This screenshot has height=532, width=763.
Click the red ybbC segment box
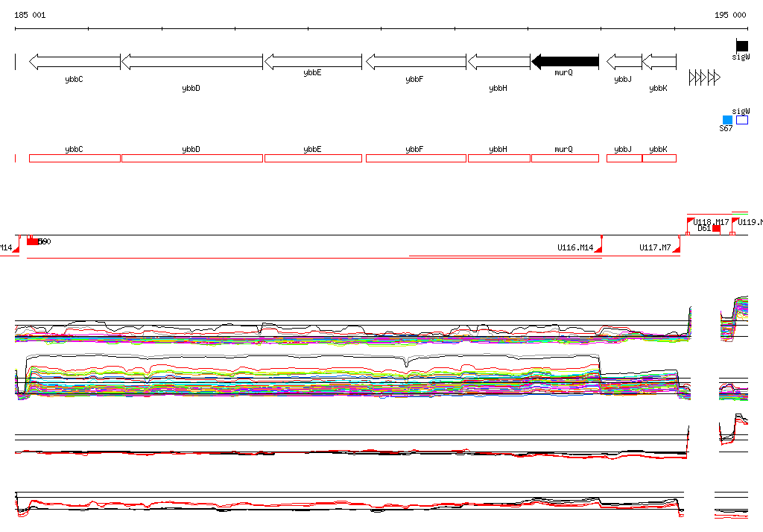pos(75,158)
